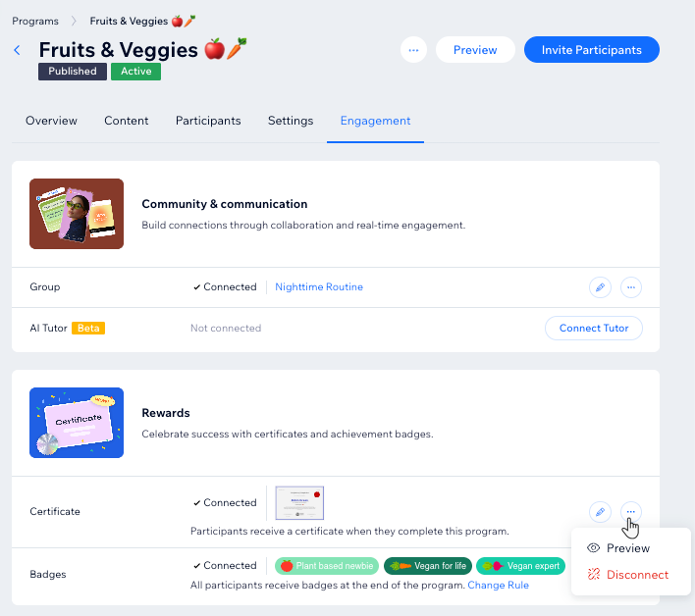Open the Nighttime Routine group link
The height and width of the screenshot is (616, 695).
coord(319,287)
